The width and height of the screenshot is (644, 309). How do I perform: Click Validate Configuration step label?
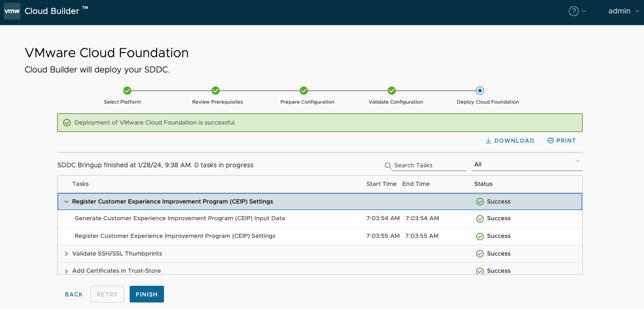click(396, 102)
